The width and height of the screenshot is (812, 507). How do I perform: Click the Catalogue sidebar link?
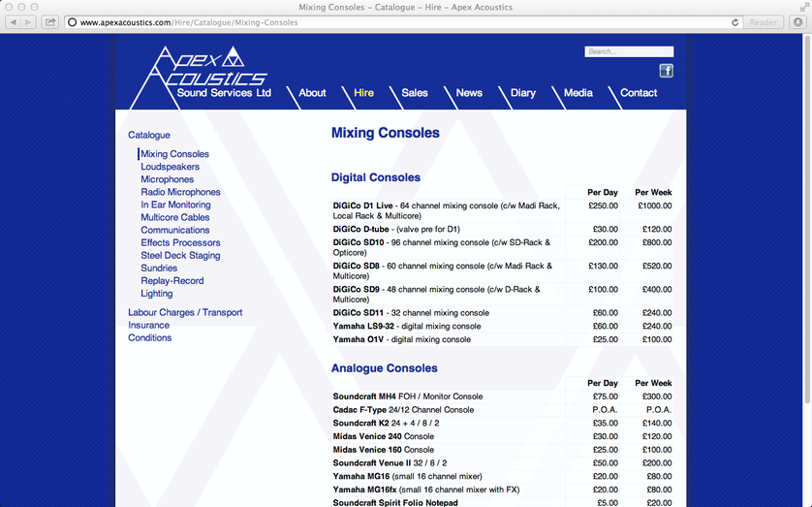[149, 135]
